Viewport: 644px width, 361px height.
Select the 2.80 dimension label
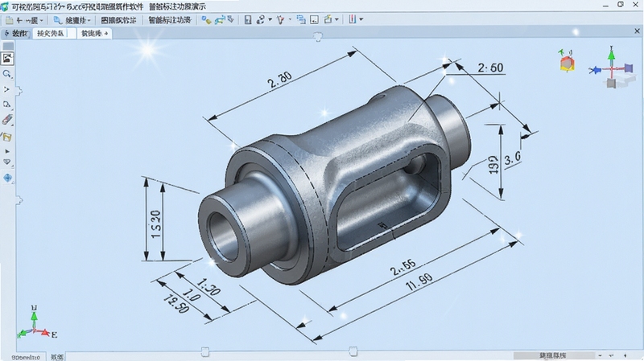point(279,80)
